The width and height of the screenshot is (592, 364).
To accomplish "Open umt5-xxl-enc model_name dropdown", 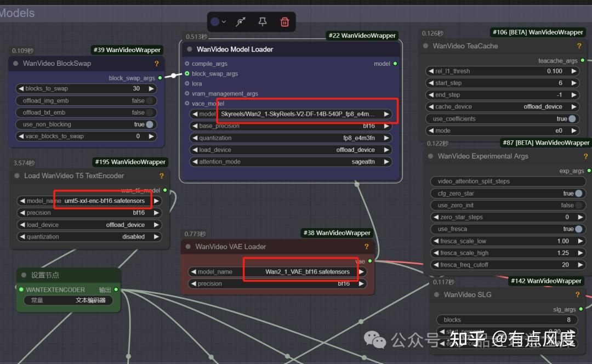I will tap(89, 201).
